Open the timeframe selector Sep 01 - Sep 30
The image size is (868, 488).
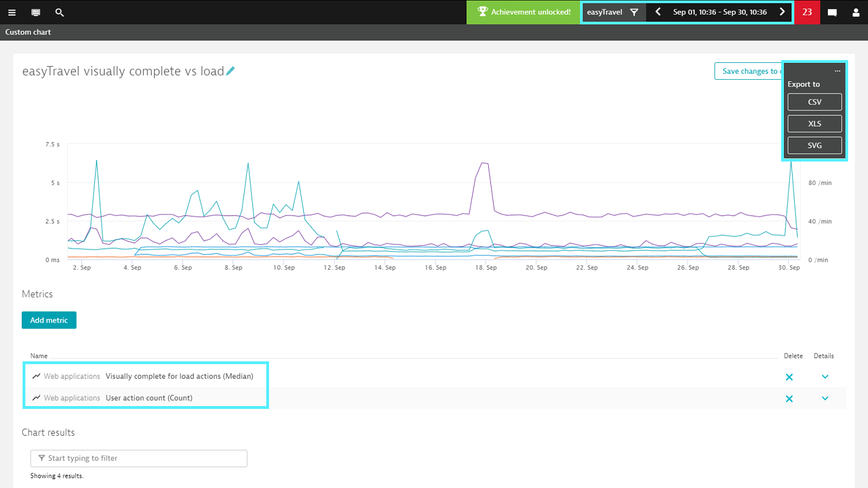click(720, 12)
